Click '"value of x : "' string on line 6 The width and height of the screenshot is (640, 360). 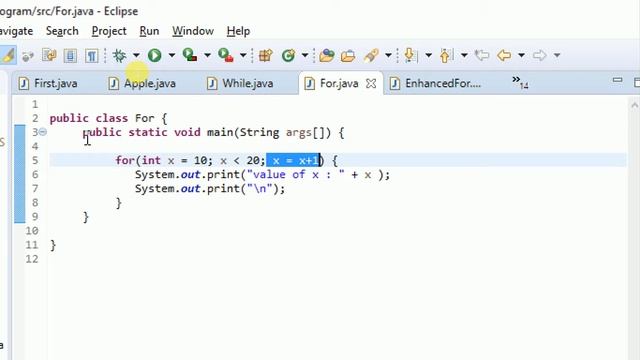(296, 175)
